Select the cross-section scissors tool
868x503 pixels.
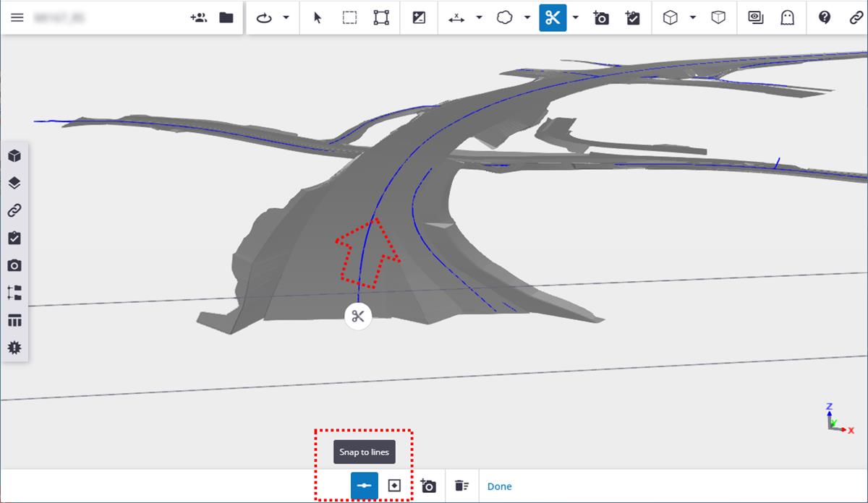[x=552, y=17]
